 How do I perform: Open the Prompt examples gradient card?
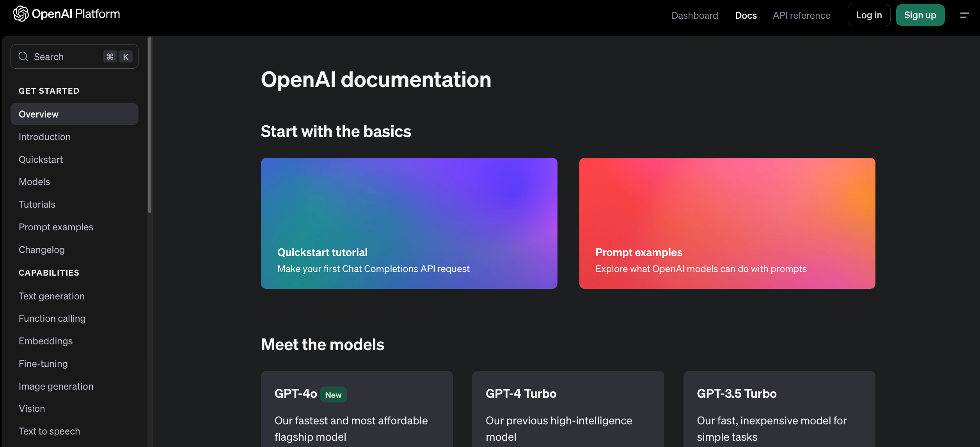(727, 223)
